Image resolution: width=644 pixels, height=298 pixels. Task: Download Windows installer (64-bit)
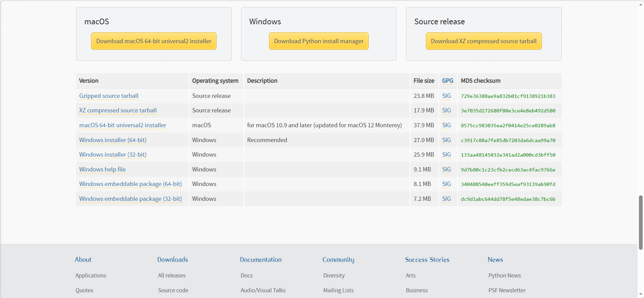pyautogui.click(x=113, y=140)
